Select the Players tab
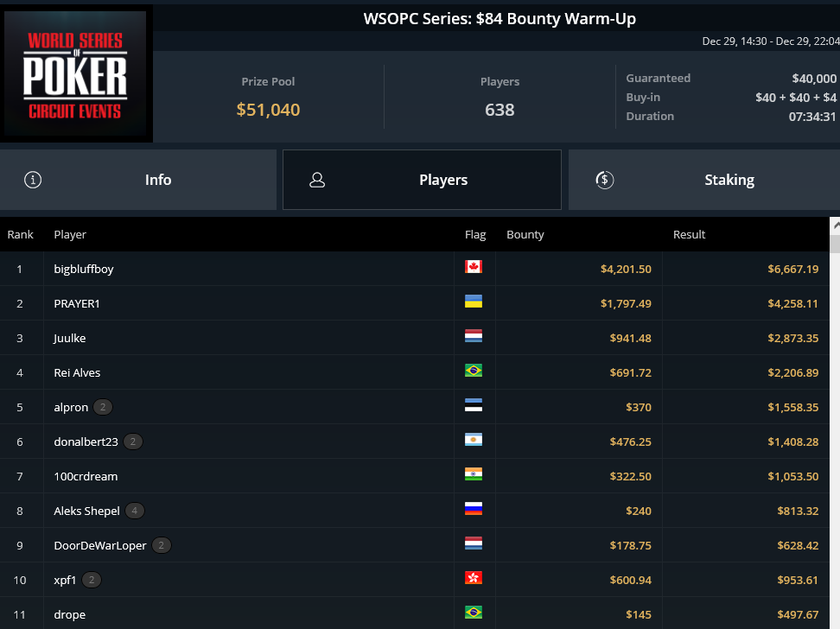The image size is (840, 629). tap(422, 180)
